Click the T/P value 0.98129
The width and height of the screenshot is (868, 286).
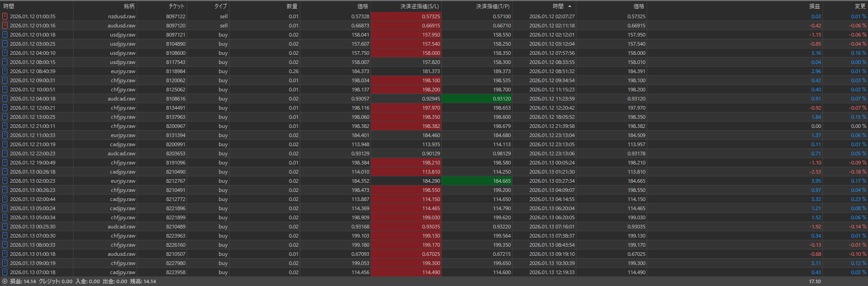coord(502,154)
